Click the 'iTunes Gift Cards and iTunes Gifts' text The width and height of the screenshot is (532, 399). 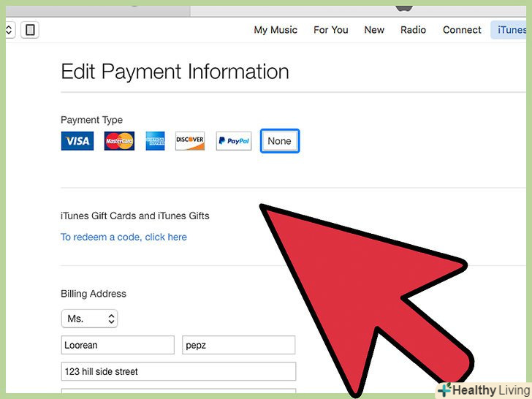click(x=134, y=216)
